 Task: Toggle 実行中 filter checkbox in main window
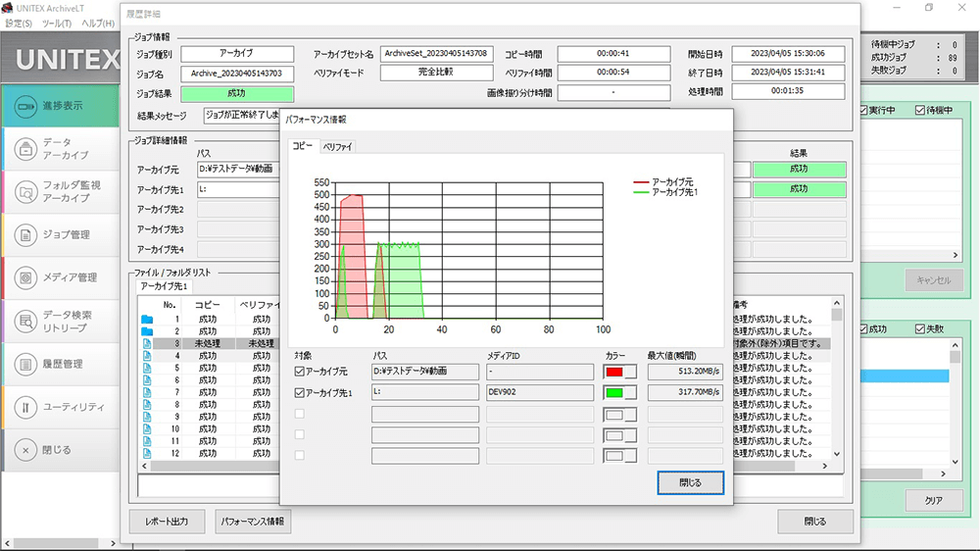863,110
